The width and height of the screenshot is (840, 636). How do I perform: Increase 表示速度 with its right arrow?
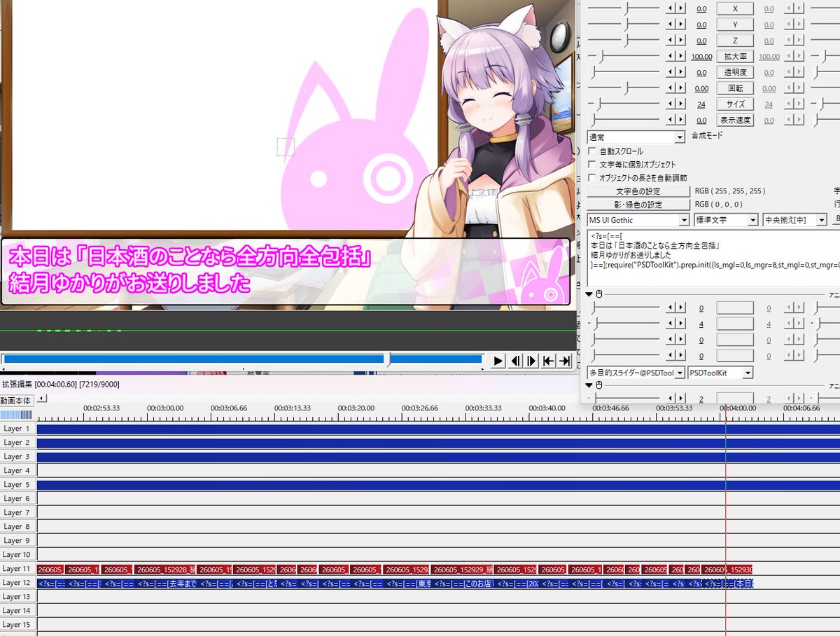(681, 120)
